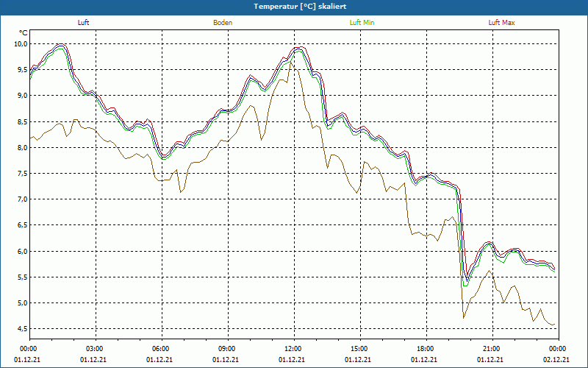Click the '7,0' y-axis value
Screen dimensions: 588x368
pos(23,199)
